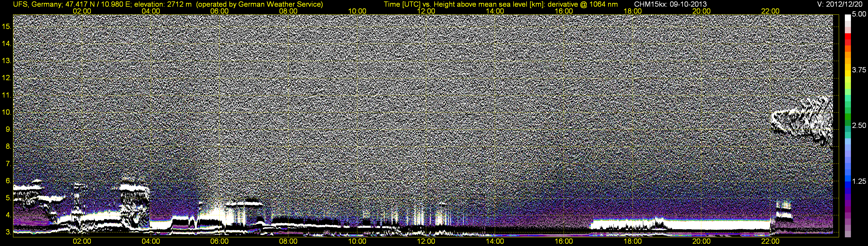Image resolution: width=868 pixels, height=246 pixels.
Task: Click the station title 'UFS, Germany'
Action: 37,4
